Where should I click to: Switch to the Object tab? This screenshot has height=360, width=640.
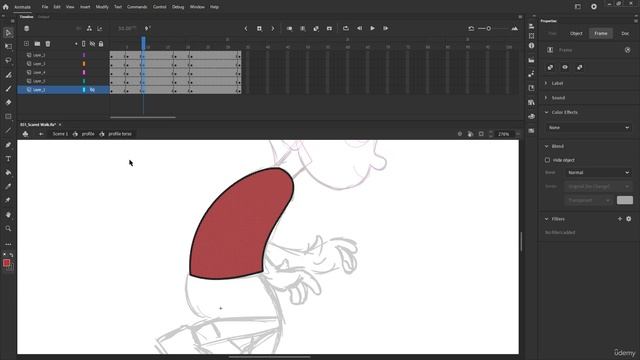(x=576, y=33)
